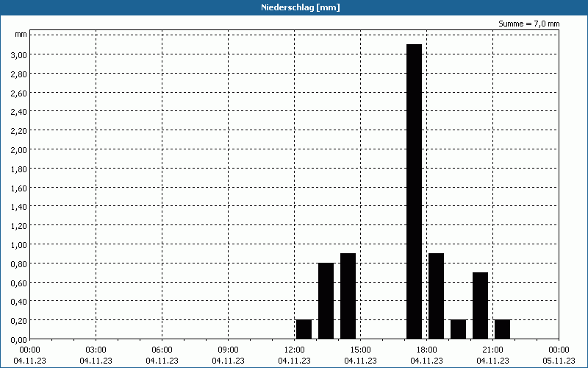Image resolution: width=588 pixels, height=368 pixels.
Task: Click the 2,00 y-axis label
Action: tap(19, 150)
